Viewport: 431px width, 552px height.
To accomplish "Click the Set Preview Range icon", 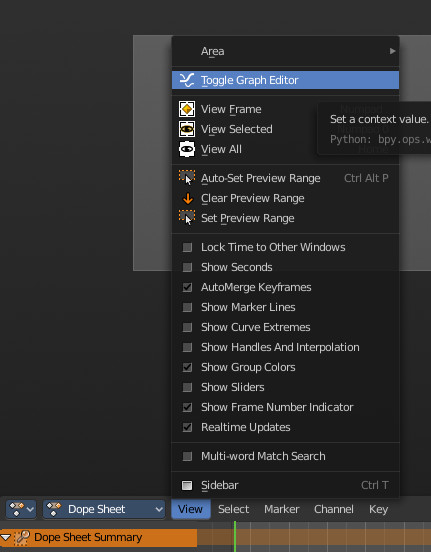I will click(x=187, y=218).
